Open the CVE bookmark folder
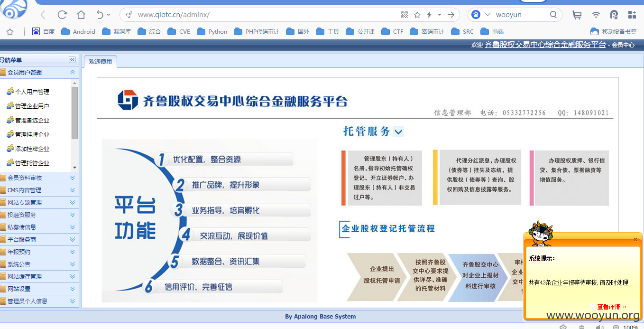The image size is (644, 329). tap(179, 32)
